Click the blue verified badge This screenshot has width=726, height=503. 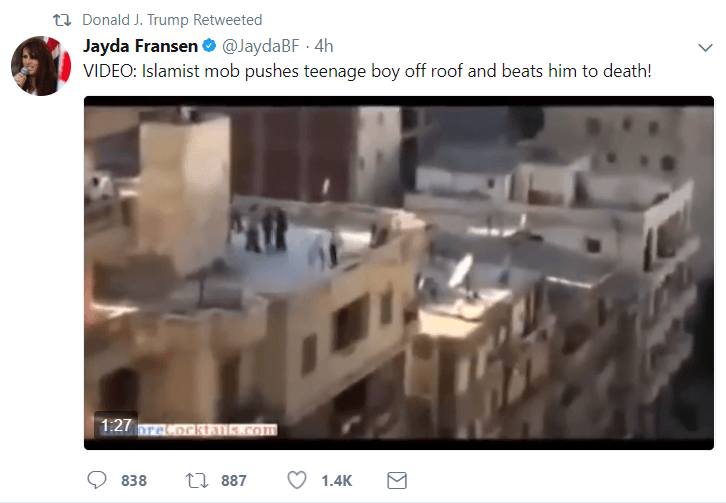coord(209,46)
